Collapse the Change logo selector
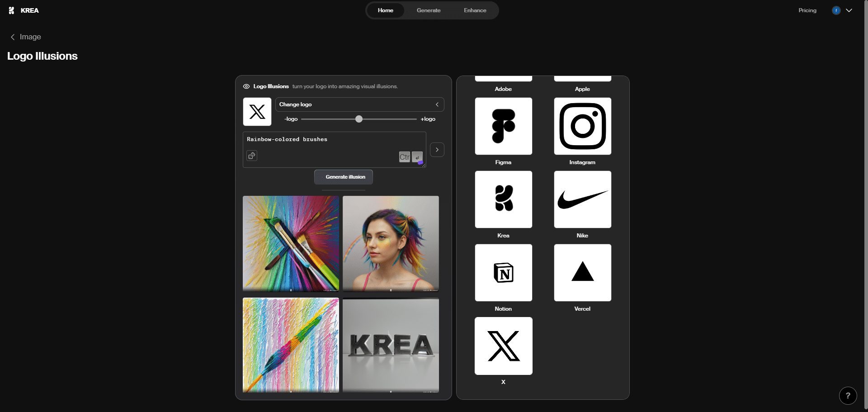This screenshot has height=412, width=868. tap(359, 104)
